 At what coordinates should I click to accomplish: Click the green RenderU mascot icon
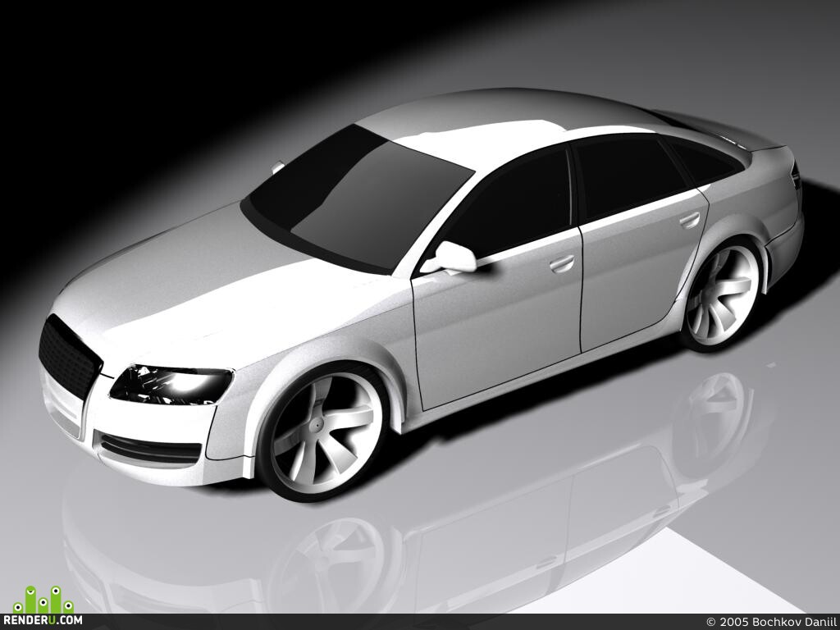coord(43,600)
